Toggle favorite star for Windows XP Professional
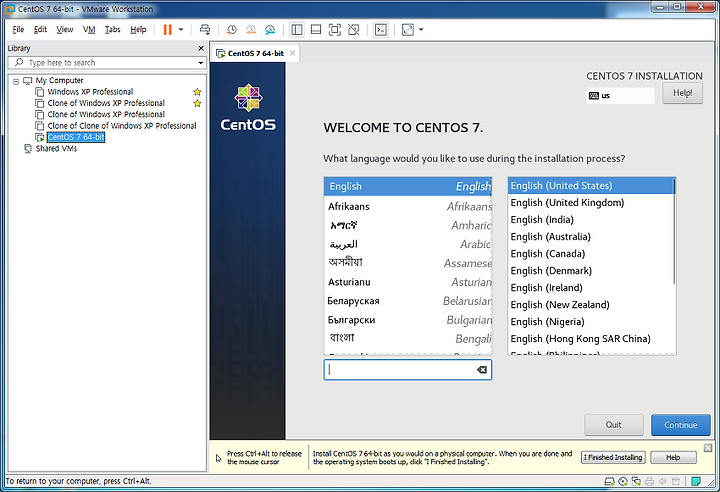Viewport: 720px width, 492px height. [x=197, y=92]
